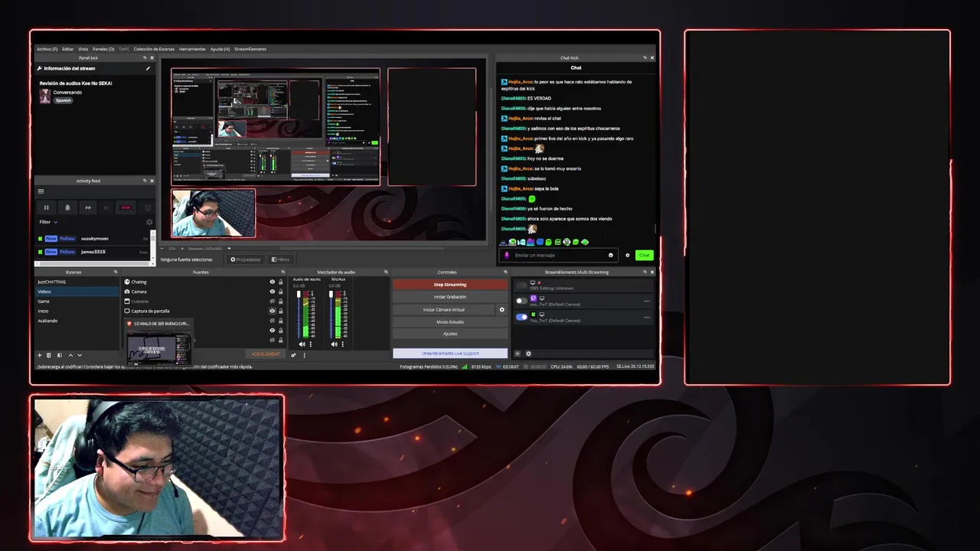Screen dimensions: 980x551
Task: Click StreamElements Live Support button
Action: tap(450, 354)
